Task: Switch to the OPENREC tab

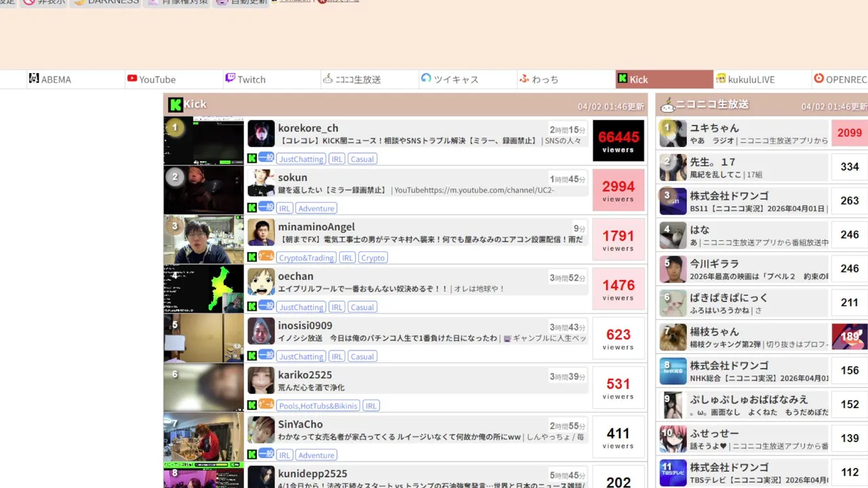Action: (x=840, y=79)
